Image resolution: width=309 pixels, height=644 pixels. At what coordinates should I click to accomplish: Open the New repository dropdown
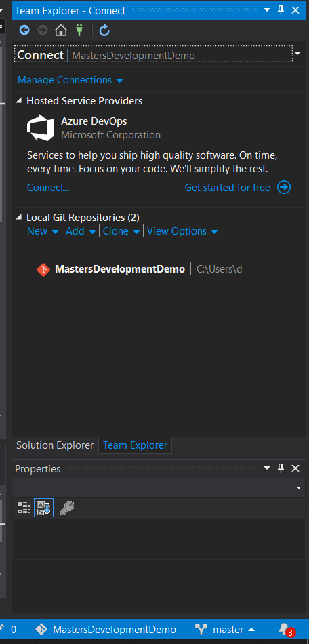[x=43, y=231]
